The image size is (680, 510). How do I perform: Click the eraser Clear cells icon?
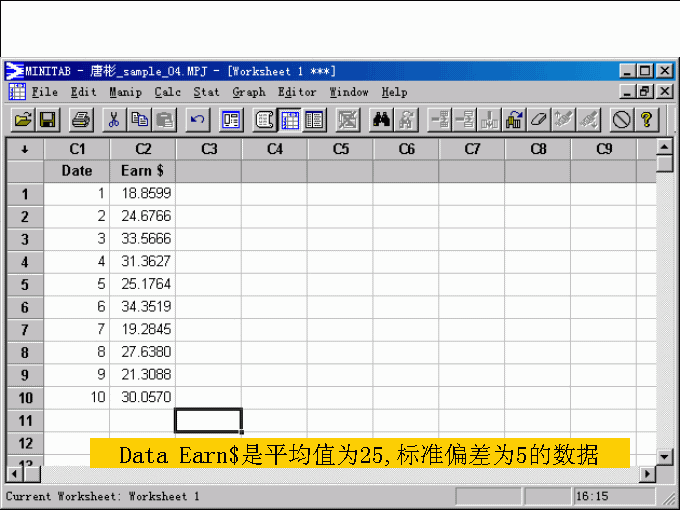coord(539,120)
